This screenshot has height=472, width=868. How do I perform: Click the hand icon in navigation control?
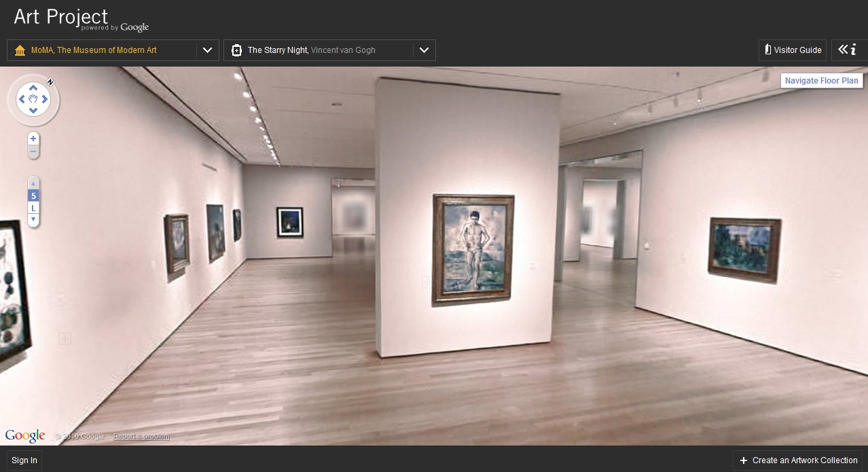pos(33,100)
